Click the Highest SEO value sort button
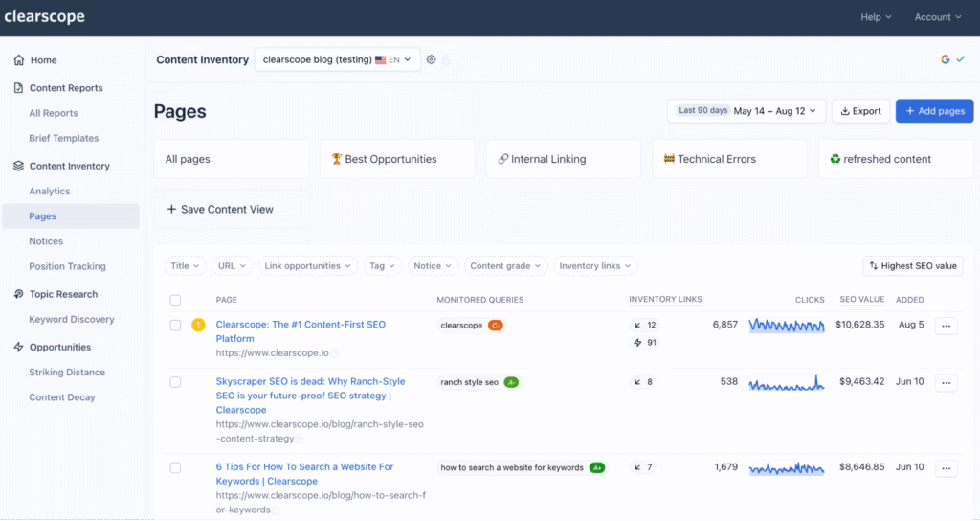Image resolution: width=980 pixels, height=521 pixels. [x=912, y=266]
